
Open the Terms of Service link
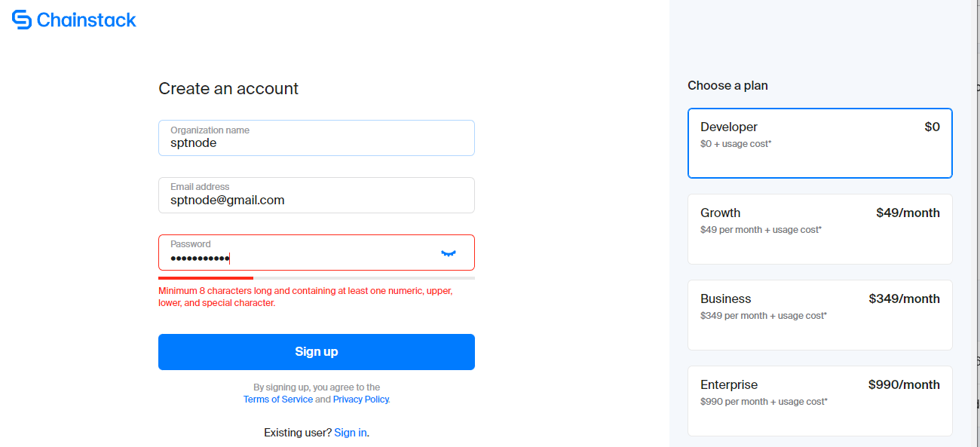pos(277,400)
